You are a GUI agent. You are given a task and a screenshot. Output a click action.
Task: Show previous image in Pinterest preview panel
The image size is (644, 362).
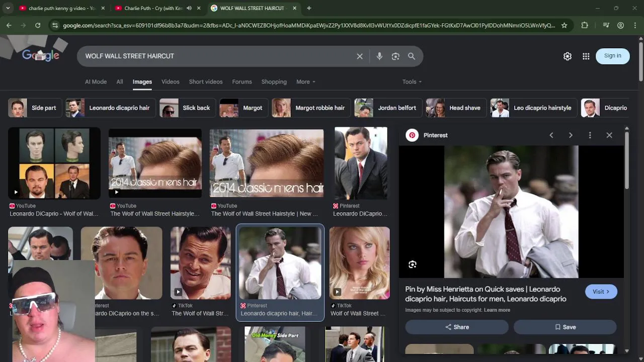pyautogui.click(x=551, y=135)
